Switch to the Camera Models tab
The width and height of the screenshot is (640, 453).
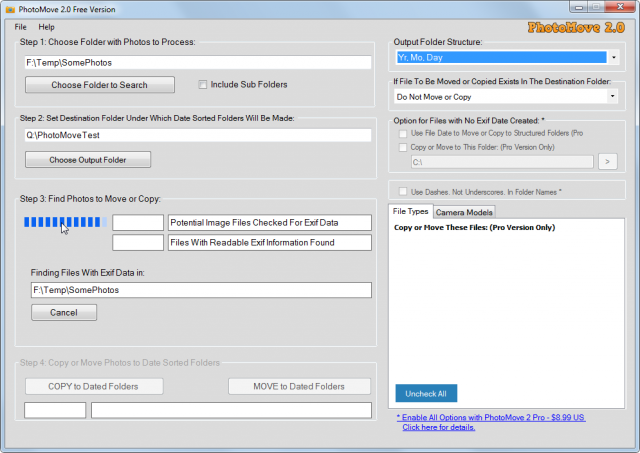coord(464,212)
